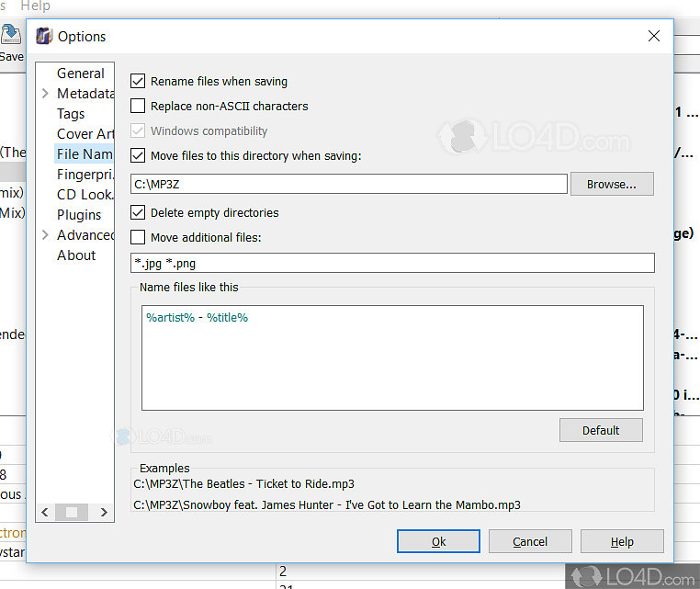700x589 pixels.
Task: Uncheck Delete empty directories
Action: [x=138, y=212]
